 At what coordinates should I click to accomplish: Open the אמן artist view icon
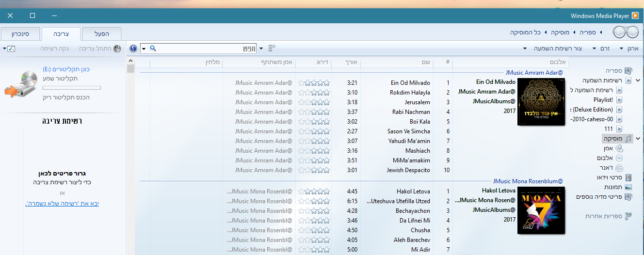pyautogui.click(x=619, y=148)
